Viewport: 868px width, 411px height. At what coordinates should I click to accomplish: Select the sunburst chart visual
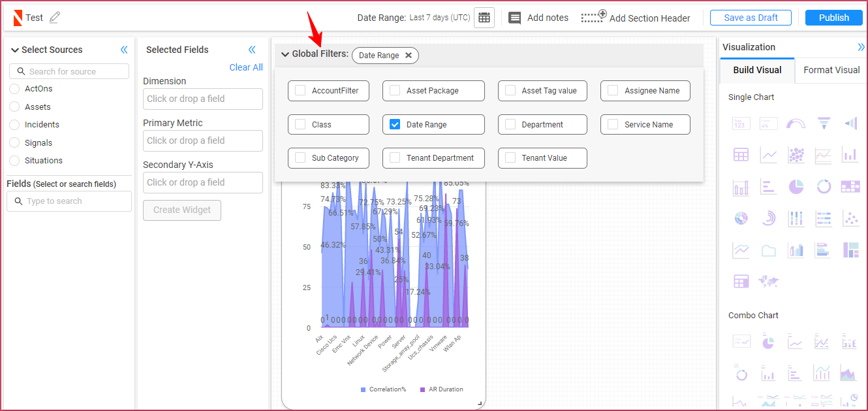(741, 218)
